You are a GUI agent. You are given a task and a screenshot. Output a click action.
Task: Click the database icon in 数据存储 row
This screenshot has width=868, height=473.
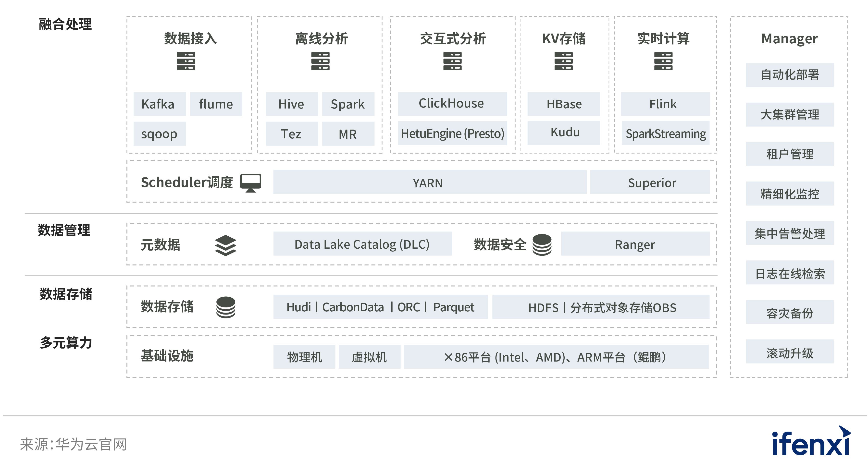tap(225, 307)
